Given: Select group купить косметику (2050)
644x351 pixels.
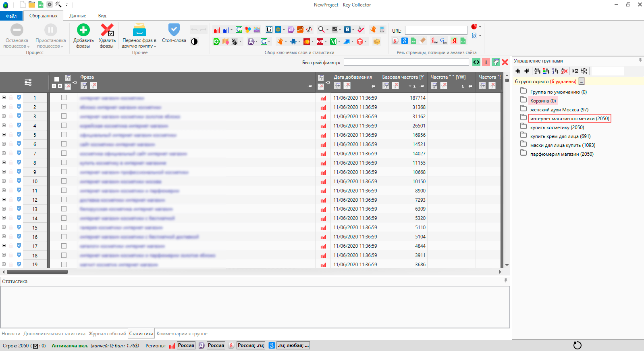Looking at the screenshot, I should point(557,127).
